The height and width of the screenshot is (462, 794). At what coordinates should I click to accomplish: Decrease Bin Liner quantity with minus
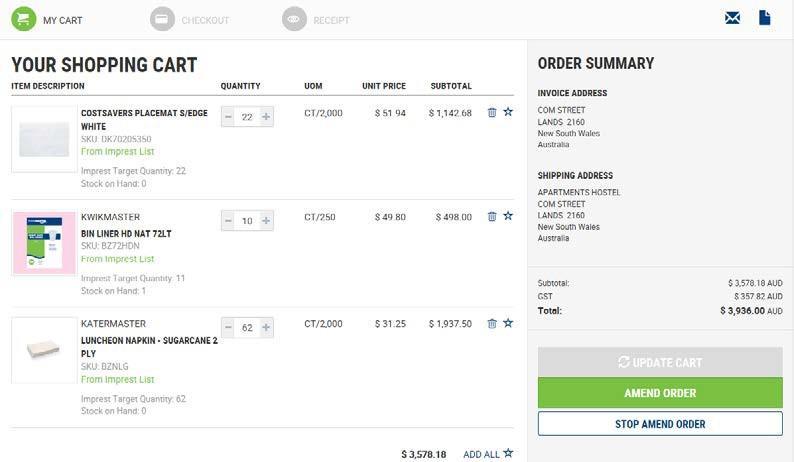click(228, 221)
